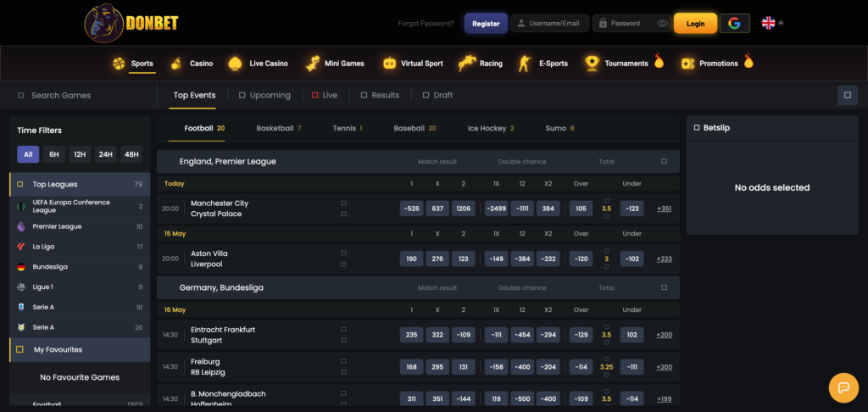
Task: Select the 6H time filter
Action: [x=54, y=154]
